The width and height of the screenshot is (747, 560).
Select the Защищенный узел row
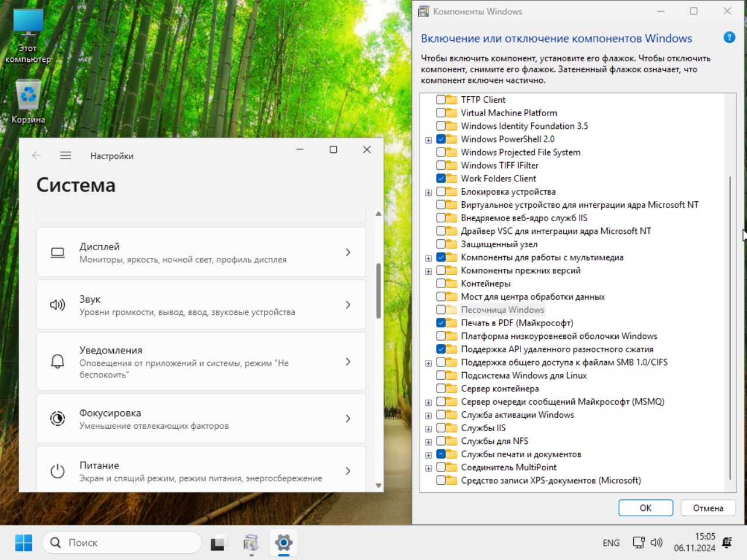tap(499, 244)
